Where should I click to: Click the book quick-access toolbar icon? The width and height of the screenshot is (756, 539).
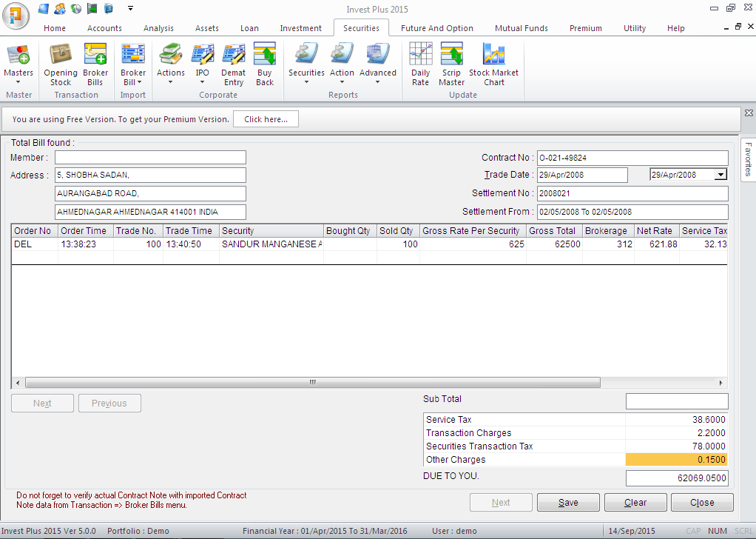click(109, 8)
